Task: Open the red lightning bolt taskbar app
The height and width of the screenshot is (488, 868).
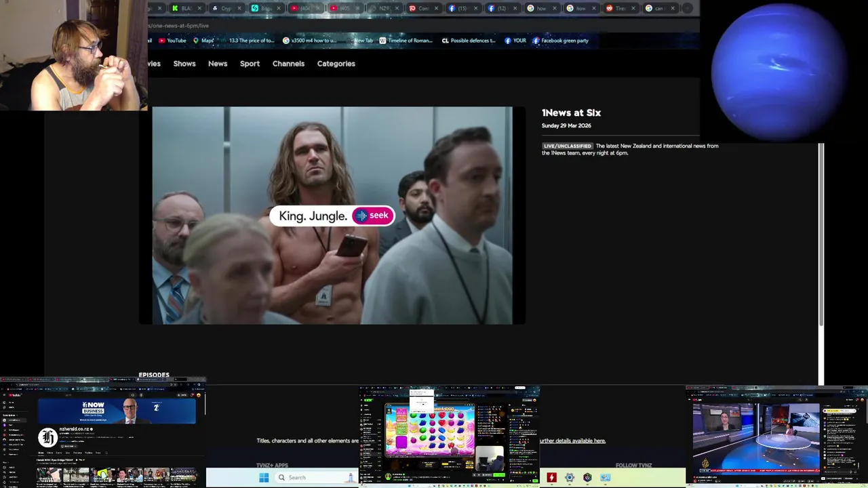Action: 552,478
